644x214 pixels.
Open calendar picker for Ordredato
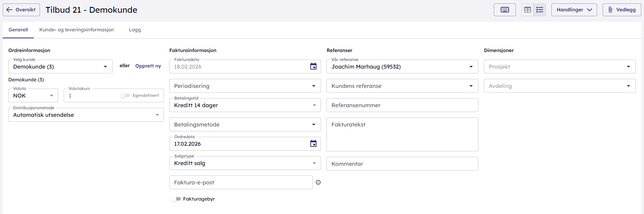coord(313,144)
